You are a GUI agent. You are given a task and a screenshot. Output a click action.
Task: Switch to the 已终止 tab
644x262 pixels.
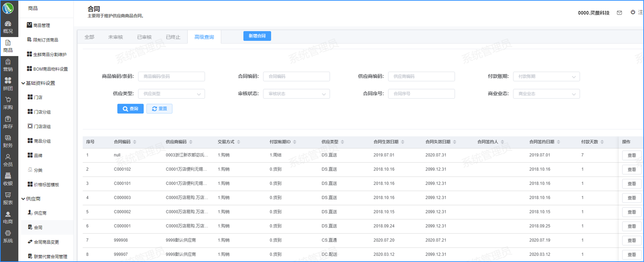(173, 37)
